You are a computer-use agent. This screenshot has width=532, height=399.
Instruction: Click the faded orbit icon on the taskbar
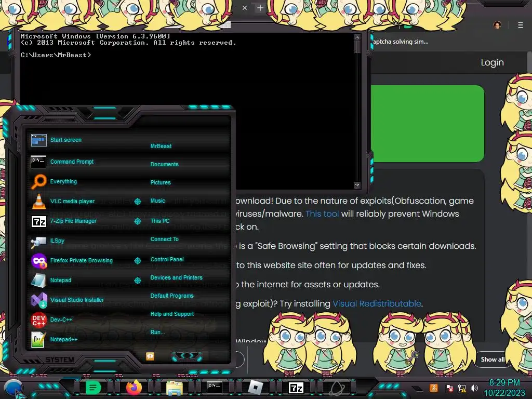coord(337,388)
